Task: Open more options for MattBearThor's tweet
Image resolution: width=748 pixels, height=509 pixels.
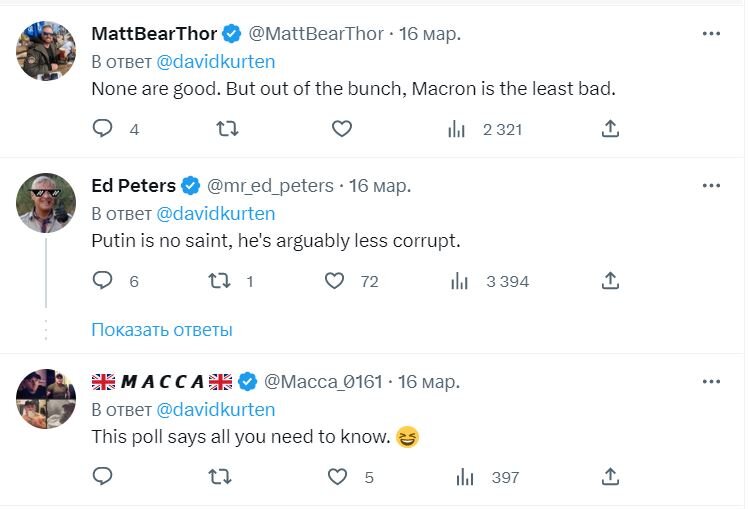Action: coord(711,33)
